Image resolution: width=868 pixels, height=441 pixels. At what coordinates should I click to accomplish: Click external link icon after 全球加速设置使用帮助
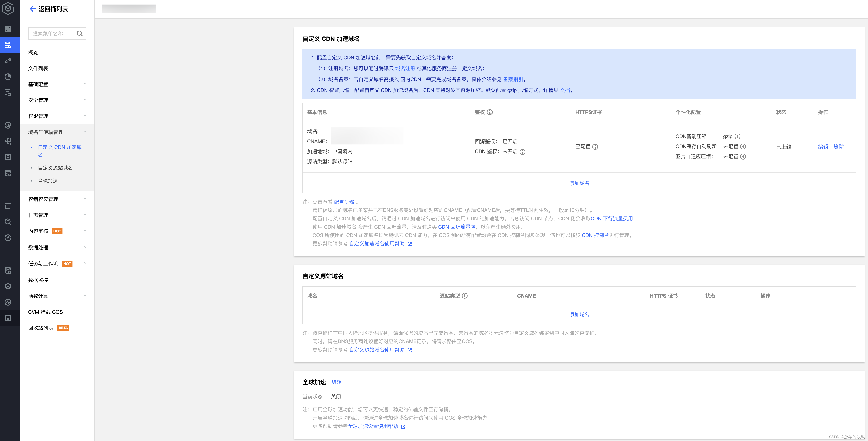(x=403, y=427)
